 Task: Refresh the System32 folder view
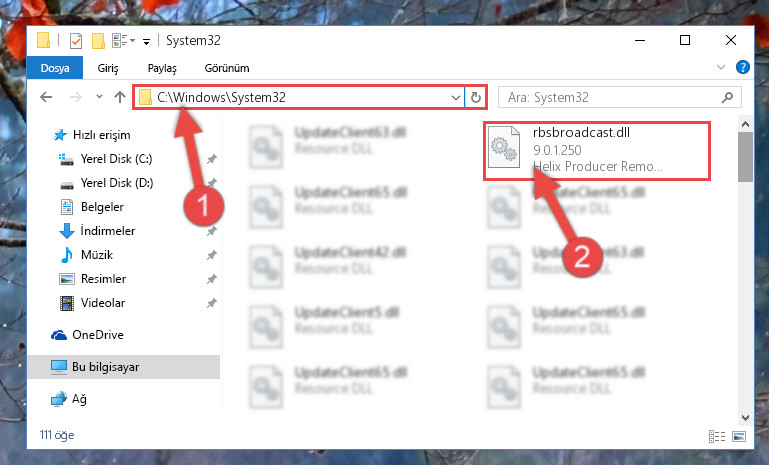coord(476,98)
